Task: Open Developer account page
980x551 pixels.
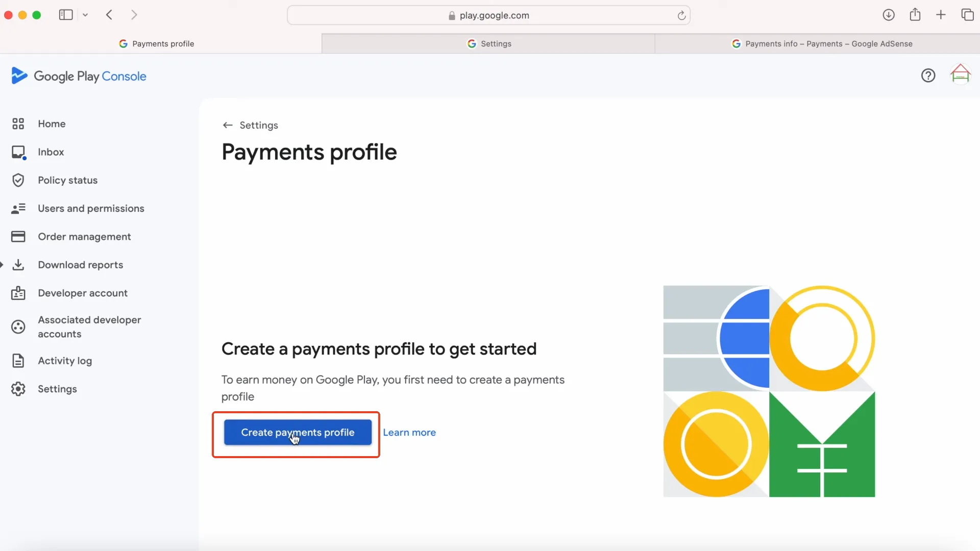Action: pos(83,293)
